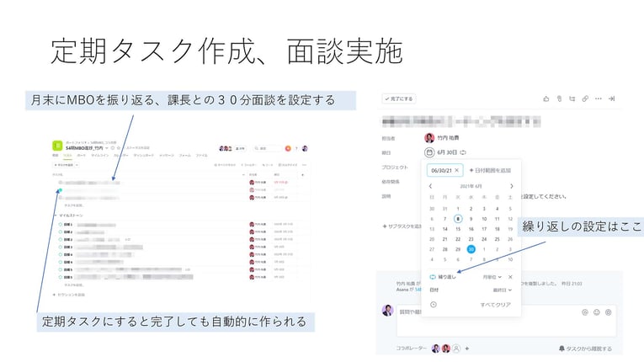Collapse the マイルストーン section
Screen dimensions: 644x362
[54, 216]
